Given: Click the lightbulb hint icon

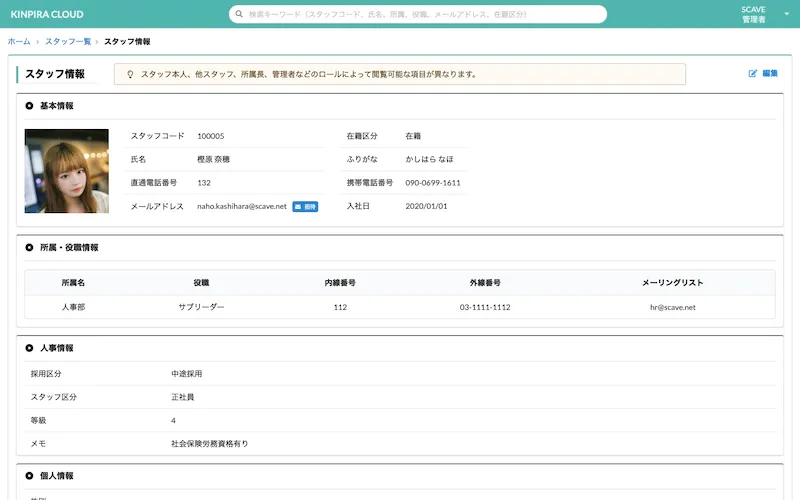Looking at the screenshot, I should click(129, 74).
